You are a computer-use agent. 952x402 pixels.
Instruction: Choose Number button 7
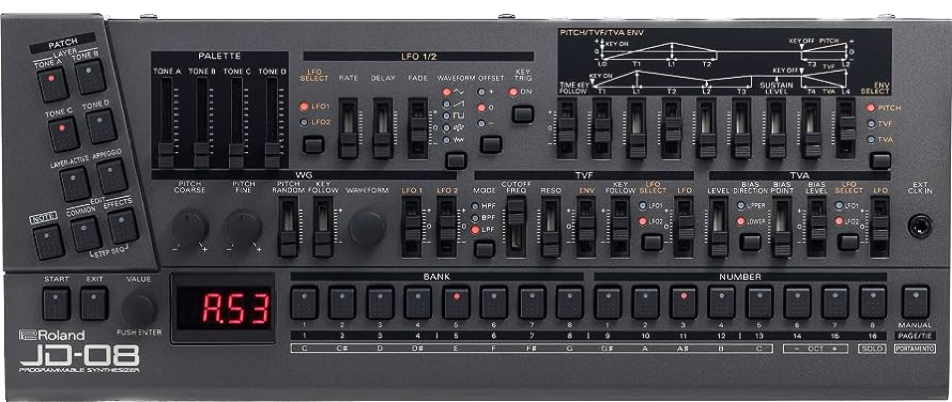pyautogui.click(x=835, y=303)
